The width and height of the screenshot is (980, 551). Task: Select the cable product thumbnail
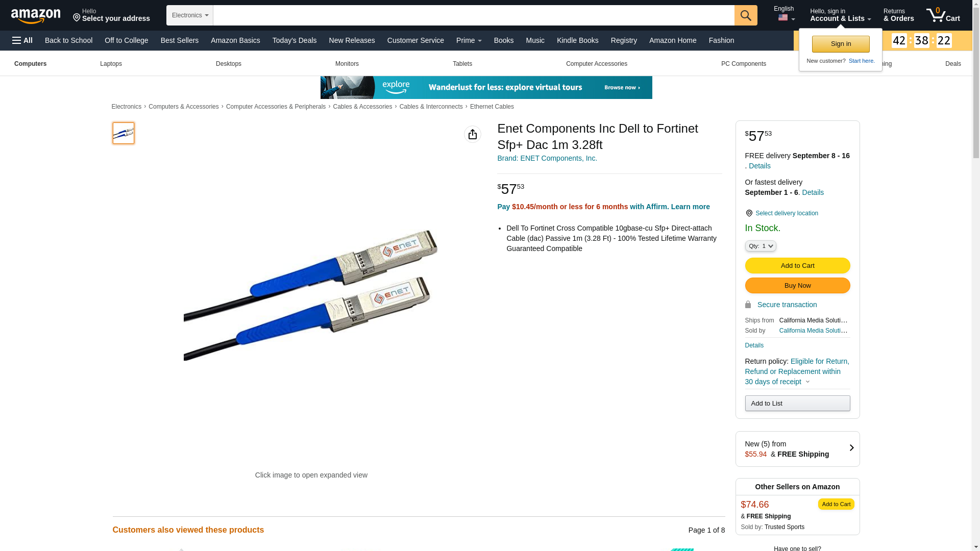[x=124, y=133]
